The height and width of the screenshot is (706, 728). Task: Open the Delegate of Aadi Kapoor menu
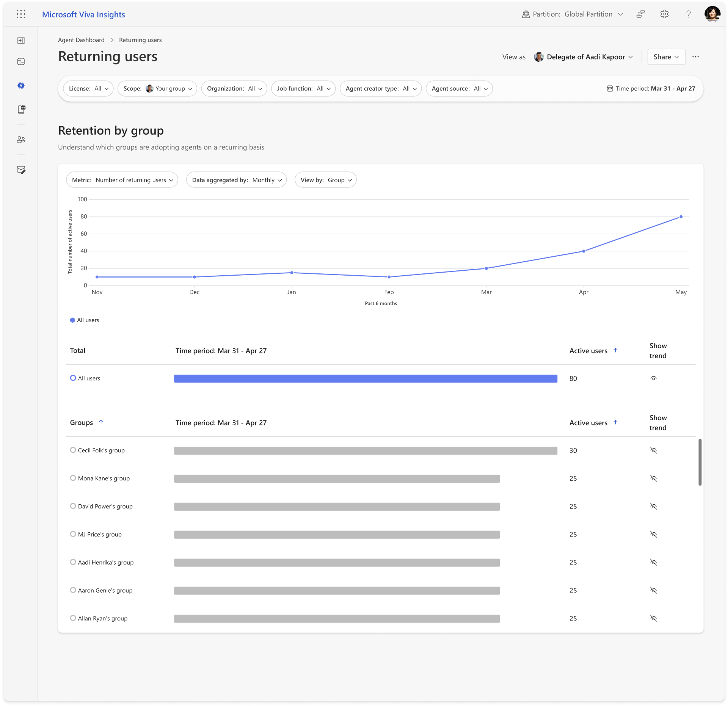(584, 56)
